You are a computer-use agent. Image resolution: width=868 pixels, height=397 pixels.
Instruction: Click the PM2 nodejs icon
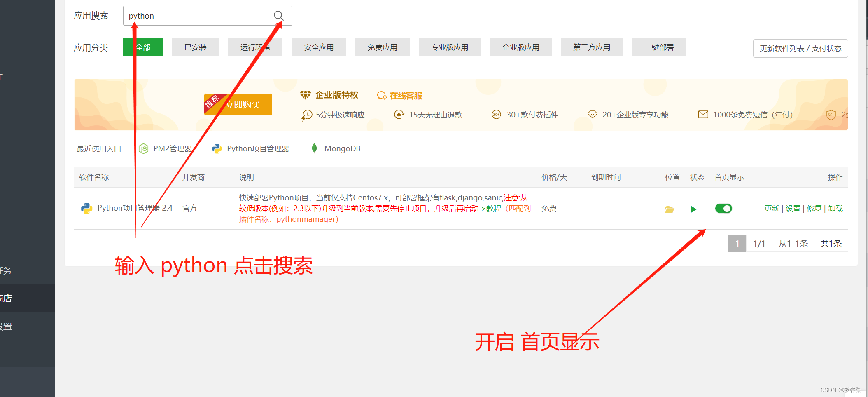[143, 148]
